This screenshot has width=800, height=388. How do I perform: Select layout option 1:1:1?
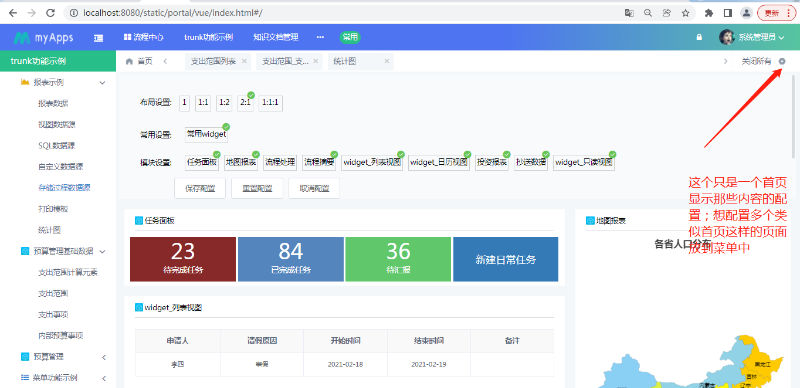pyautogui.click(x=270, y=103)
